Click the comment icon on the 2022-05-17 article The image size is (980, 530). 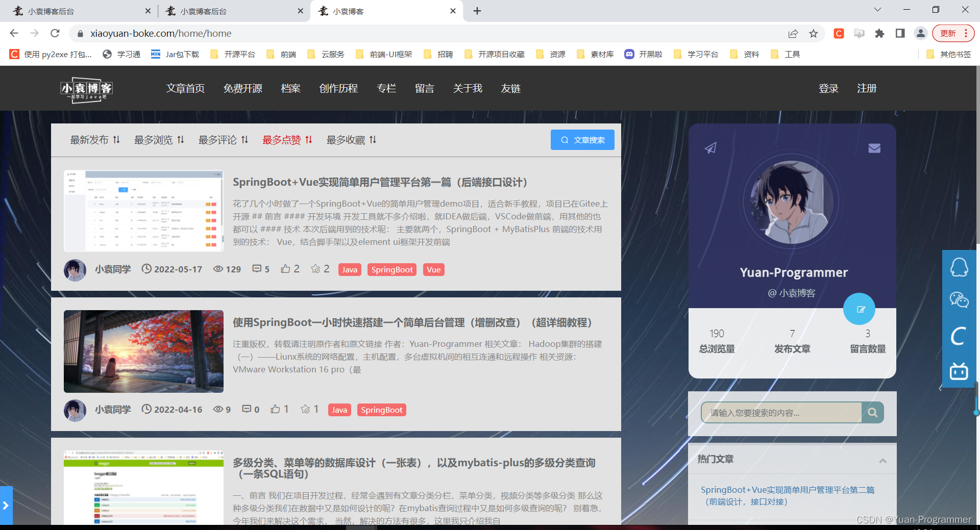point(257,269)
